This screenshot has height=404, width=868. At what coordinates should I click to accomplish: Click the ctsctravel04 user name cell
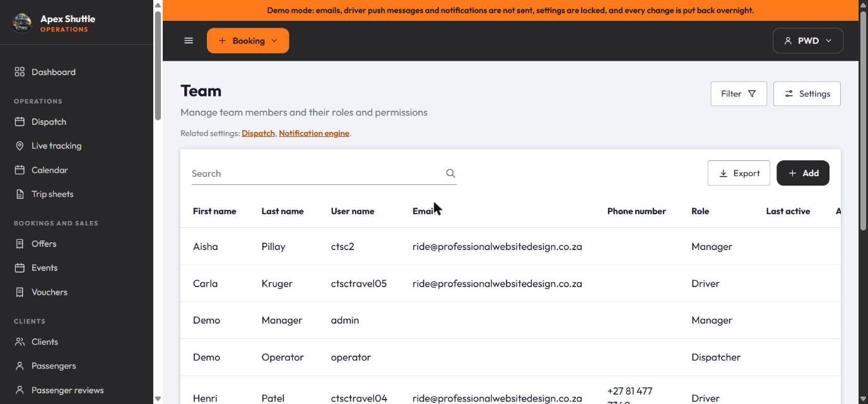pyautogui.click(x=359, y=398)
